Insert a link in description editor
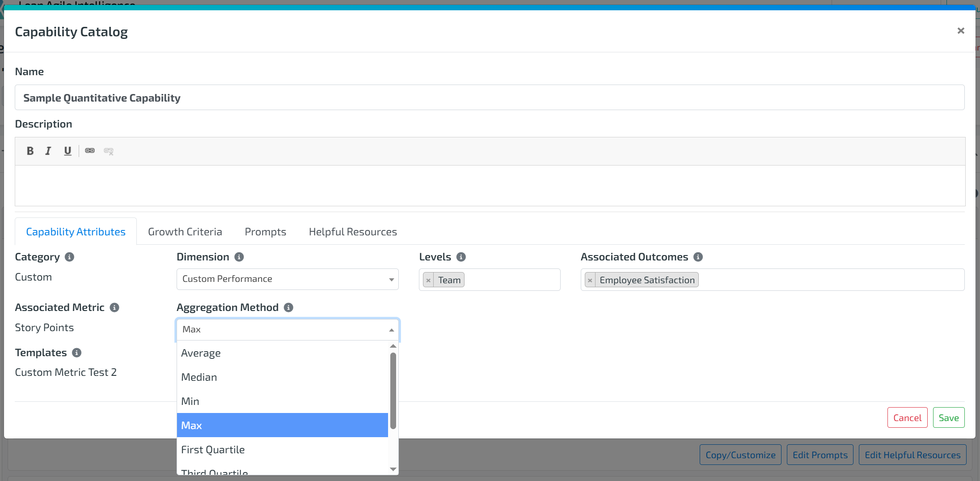 pos(90,151)
